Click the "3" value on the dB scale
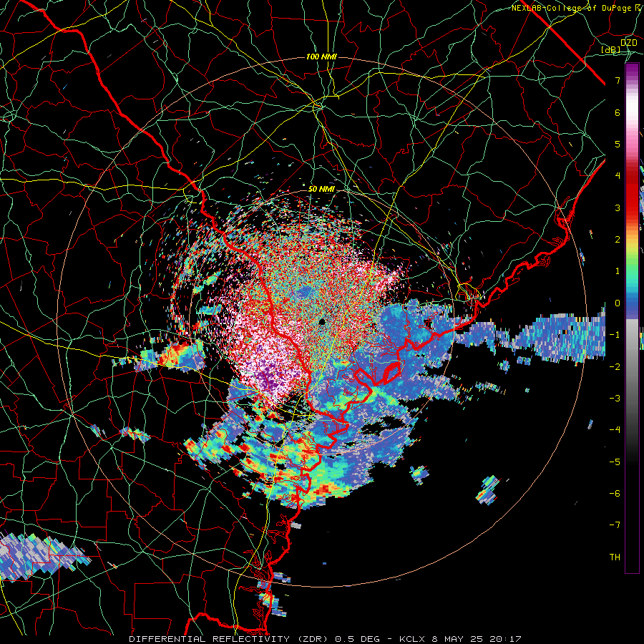Viewport: 644px width, 644px height. (x=618, y=208)
